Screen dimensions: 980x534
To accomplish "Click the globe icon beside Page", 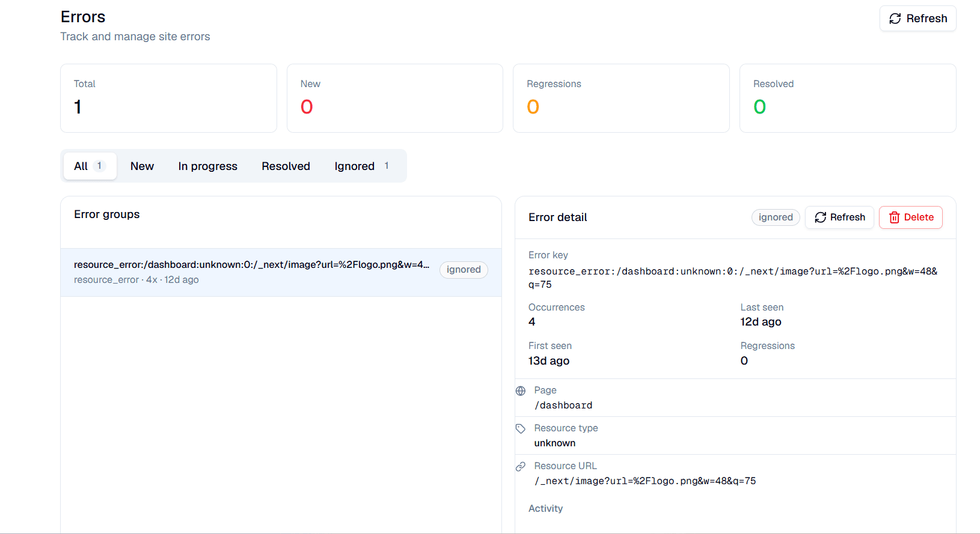I will tap(521, 391).
